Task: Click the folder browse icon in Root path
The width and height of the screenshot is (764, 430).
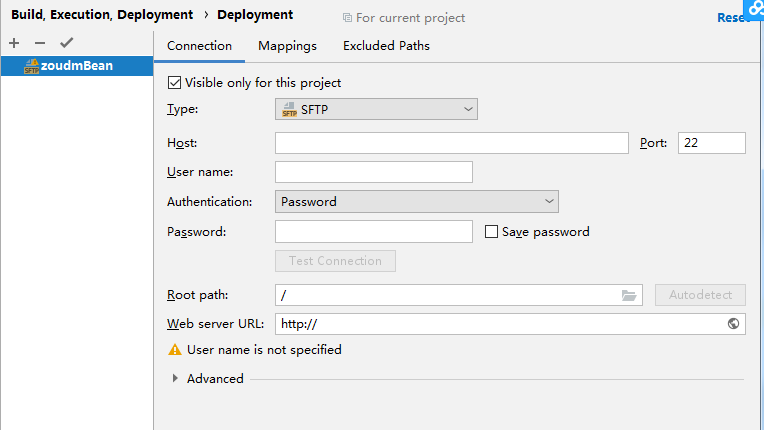Action: point(629,295)
